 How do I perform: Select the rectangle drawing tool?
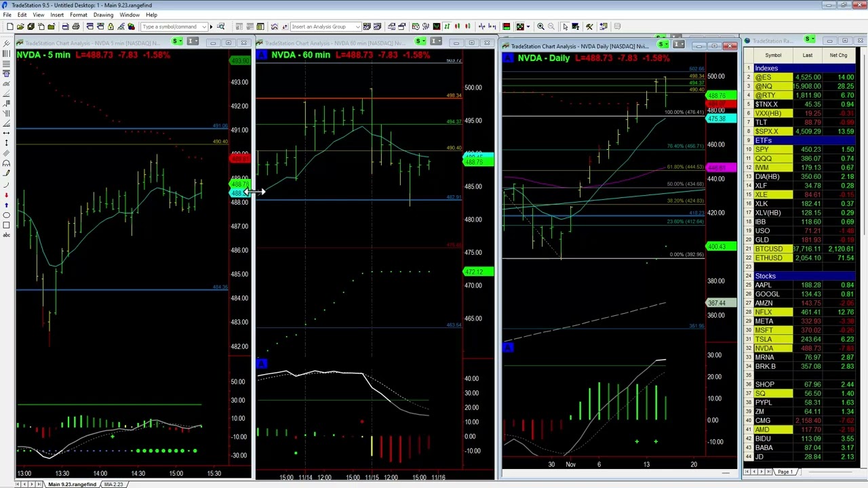point(6,225)
